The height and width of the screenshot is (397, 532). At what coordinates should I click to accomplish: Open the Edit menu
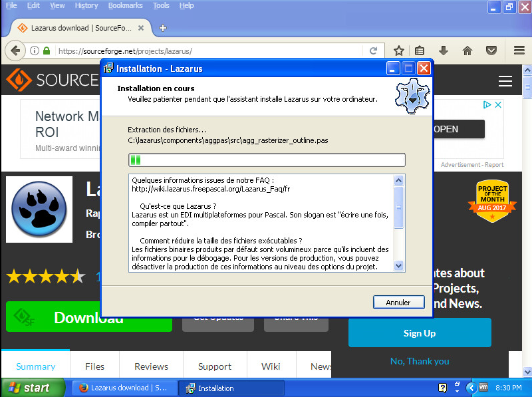coord(33,5)
